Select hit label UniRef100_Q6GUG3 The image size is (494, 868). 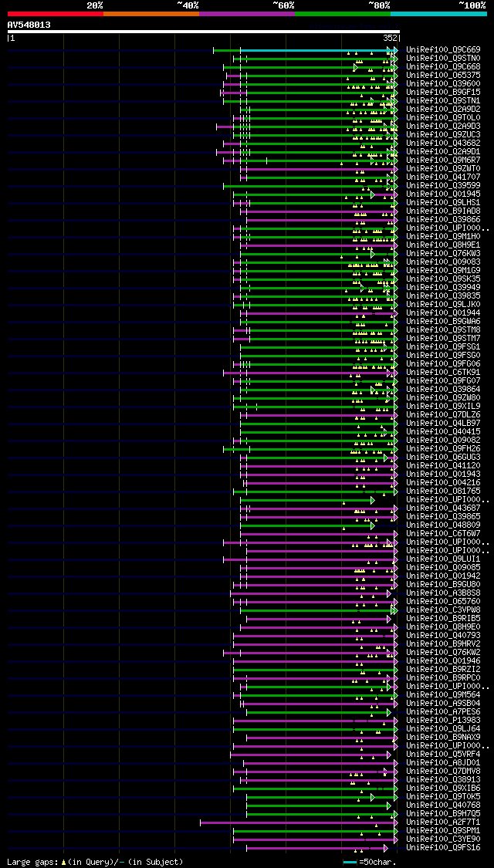(443, 458)
